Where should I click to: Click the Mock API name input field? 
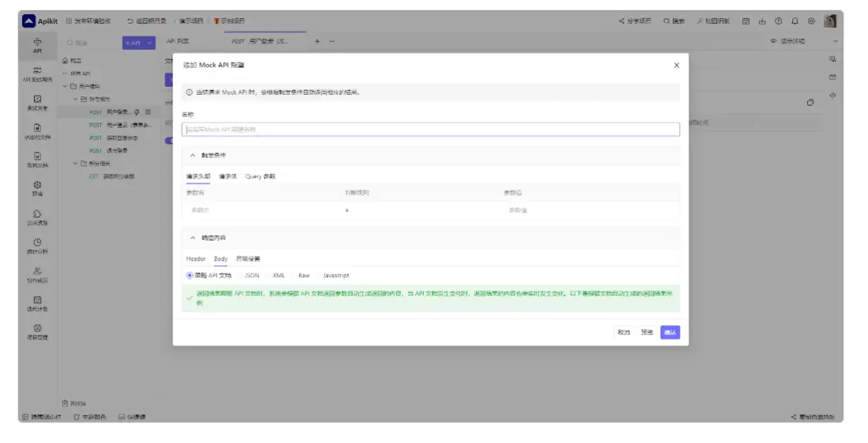tap(431, 130)
